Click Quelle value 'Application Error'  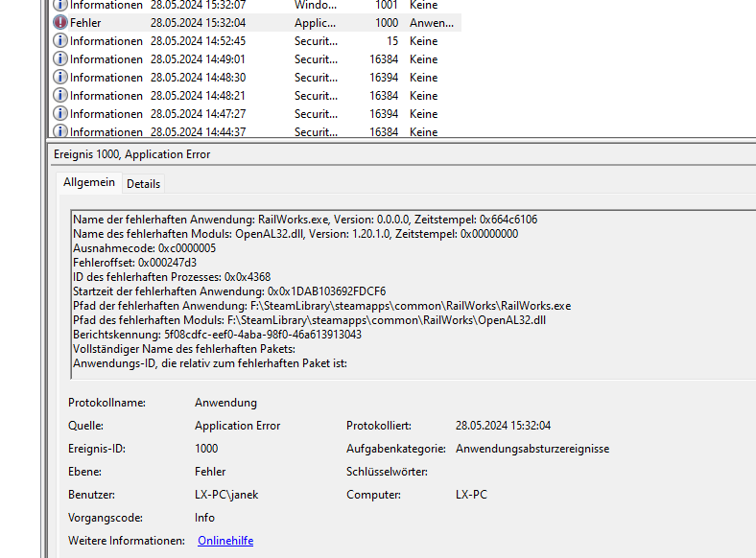click(237, 426)
